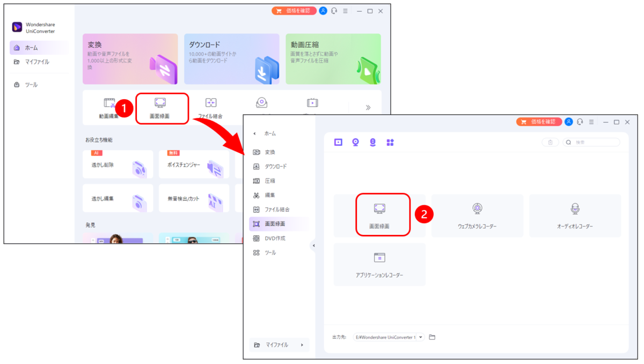Viewport: 644px width, 364px height.
Task: Click the screen recorder icon in top toolbar
Action: (x=338, y=142)
